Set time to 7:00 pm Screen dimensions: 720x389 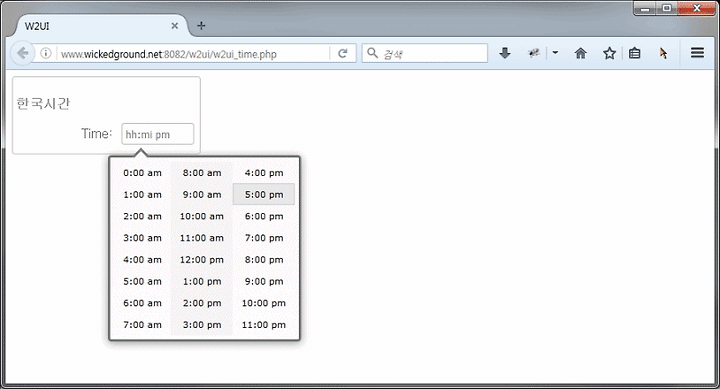coord(264,237)
